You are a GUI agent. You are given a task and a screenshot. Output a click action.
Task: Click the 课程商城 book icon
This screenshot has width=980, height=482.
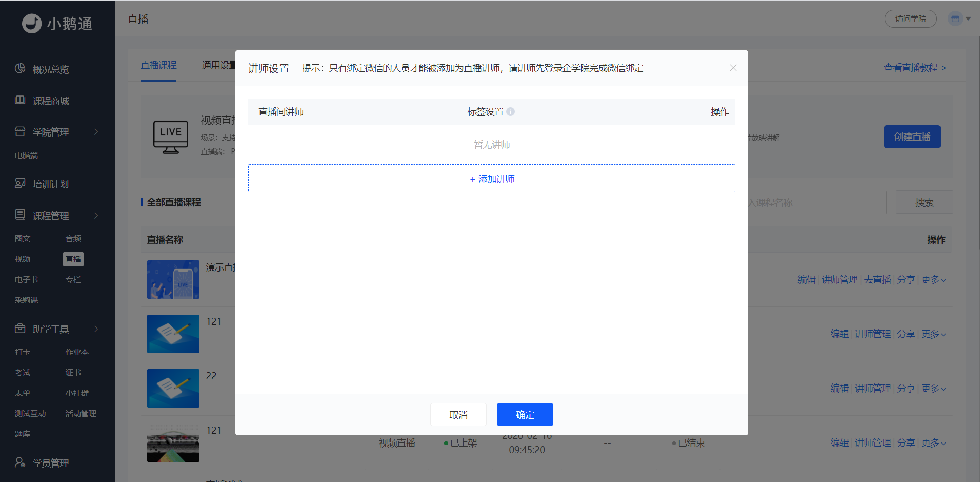[20, 100]
